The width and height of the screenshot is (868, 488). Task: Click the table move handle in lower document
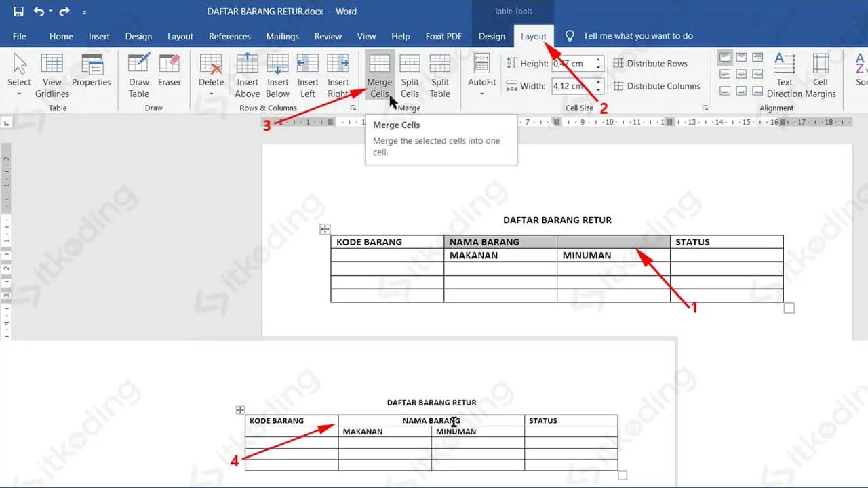239,410
